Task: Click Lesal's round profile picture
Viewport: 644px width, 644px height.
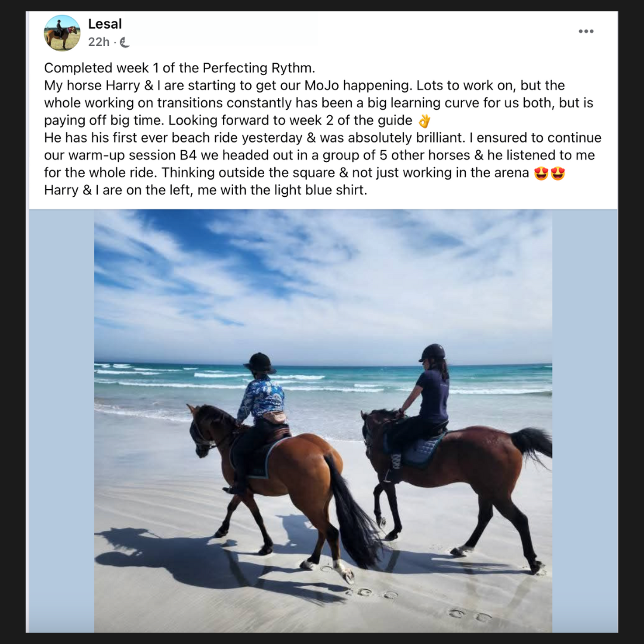Action: point(62,33)
